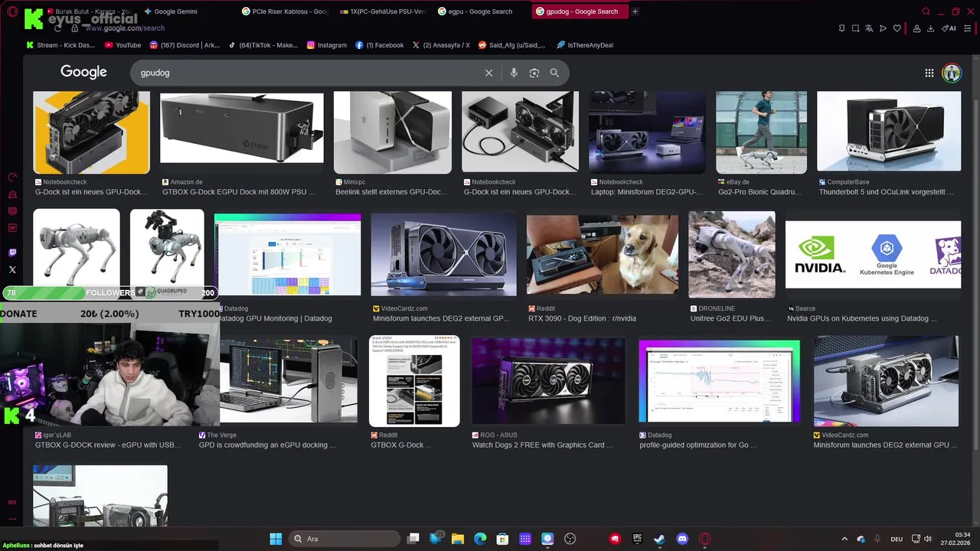Image resolution: width=980 pixels, height=551 pixels.
Task: Click 'Unitree Go2 EDU Plus' caption
Action: [x=730, y=318]
